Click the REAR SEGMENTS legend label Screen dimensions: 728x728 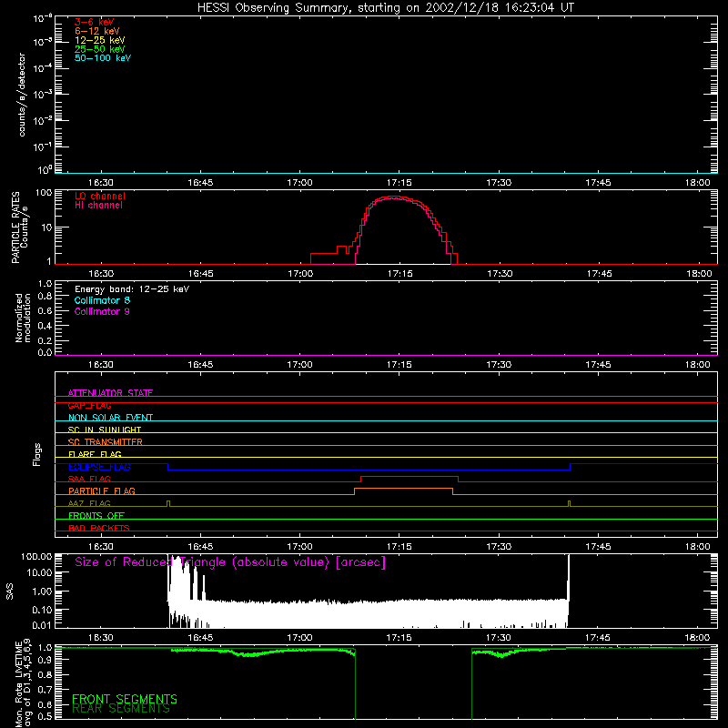click(121, 709)
